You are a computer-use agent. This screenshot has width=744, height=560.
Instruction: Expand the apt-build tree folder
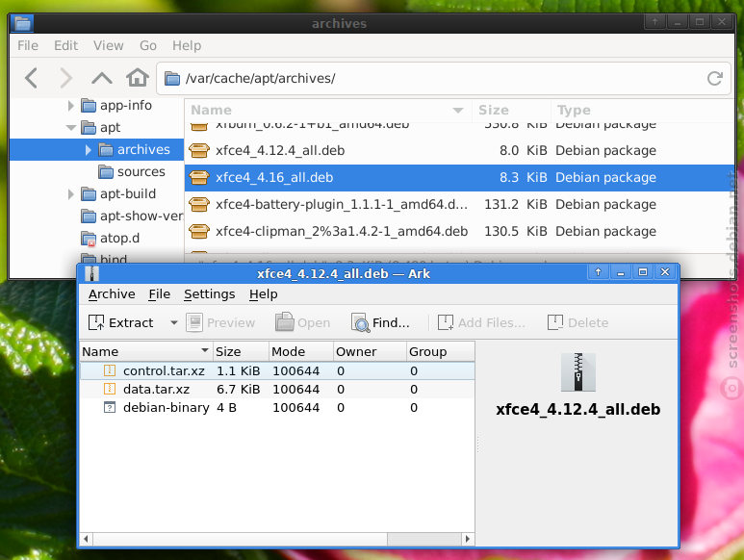coord(70,194)
